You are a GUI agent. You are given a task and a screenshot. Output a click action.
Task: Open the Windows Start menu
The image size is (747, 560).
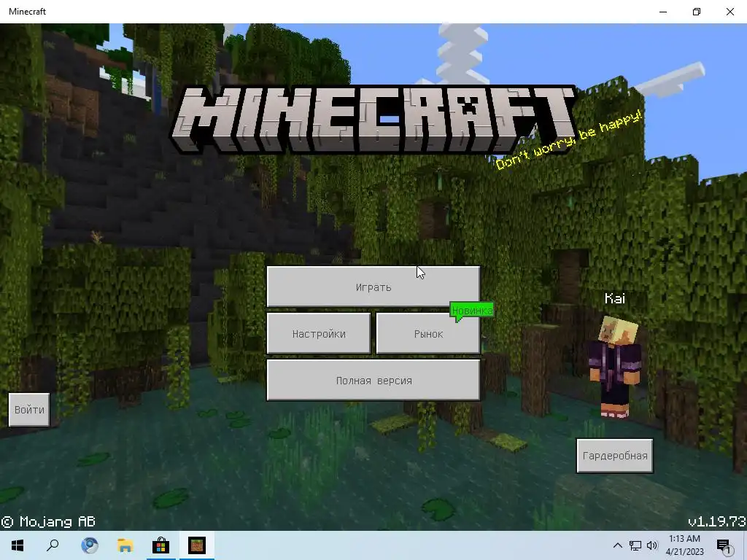click(18, 545)
